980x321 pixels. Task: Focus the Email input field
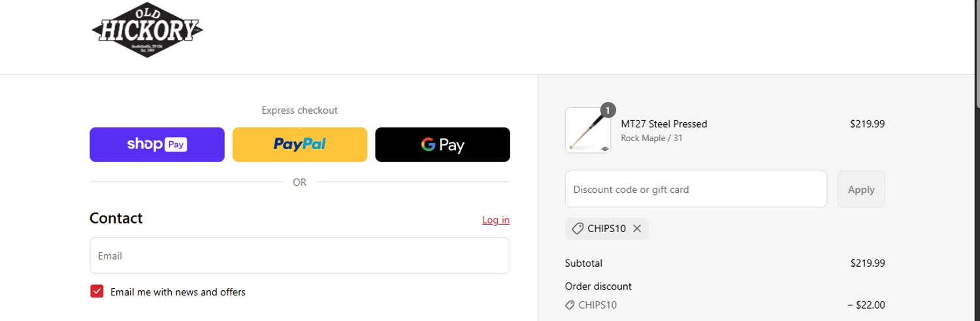300,256
